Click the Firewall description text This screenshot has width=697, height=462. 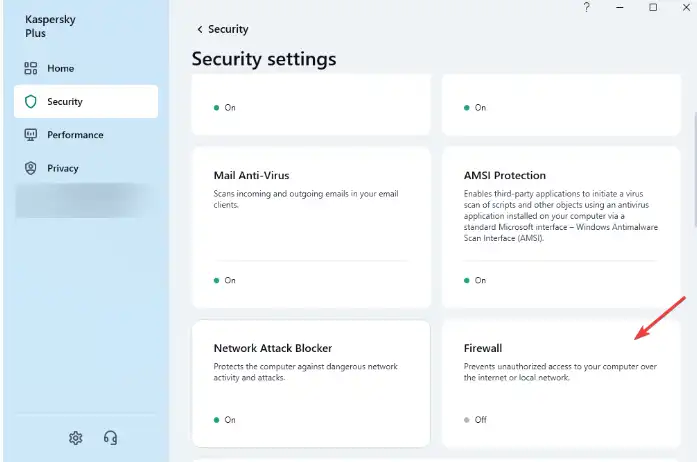click(560, 372)
